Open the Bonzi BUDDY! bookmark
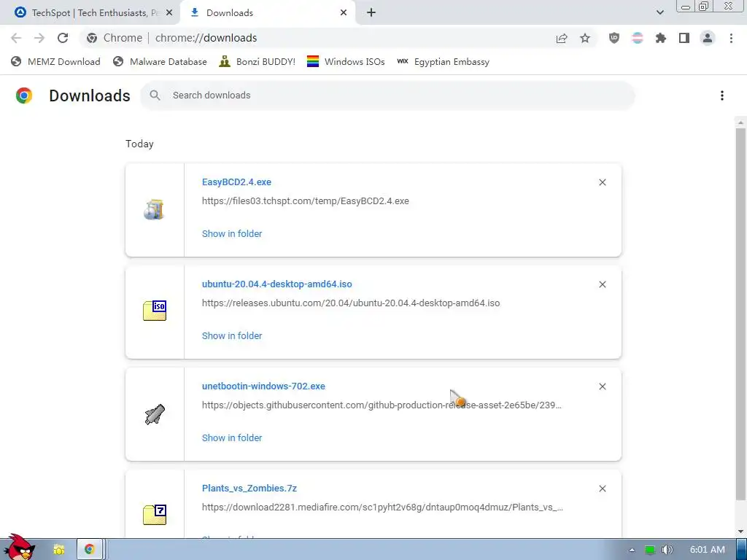This screenshot has height=560, width=747. tap(258, 61)
